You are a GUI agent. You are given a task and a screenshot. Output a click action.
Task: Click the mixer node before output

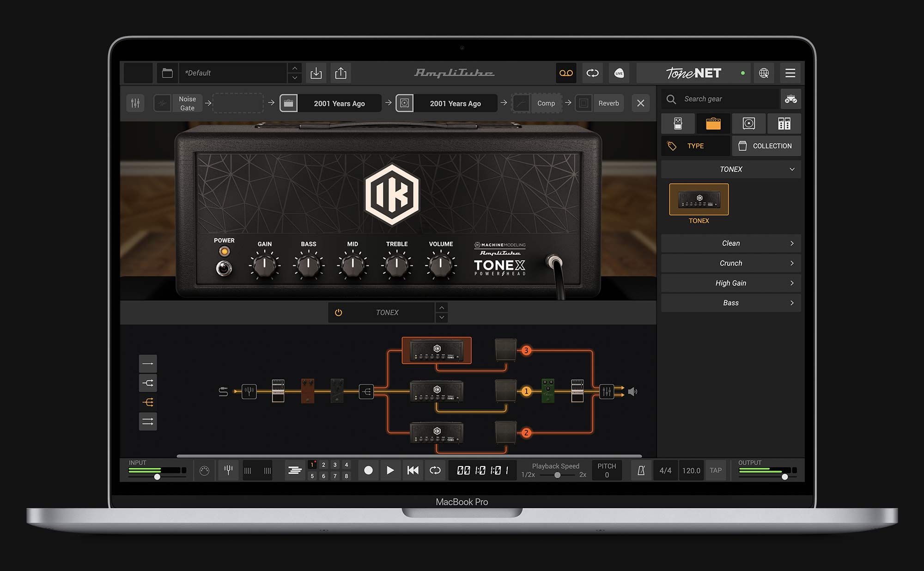click(607, 392)
